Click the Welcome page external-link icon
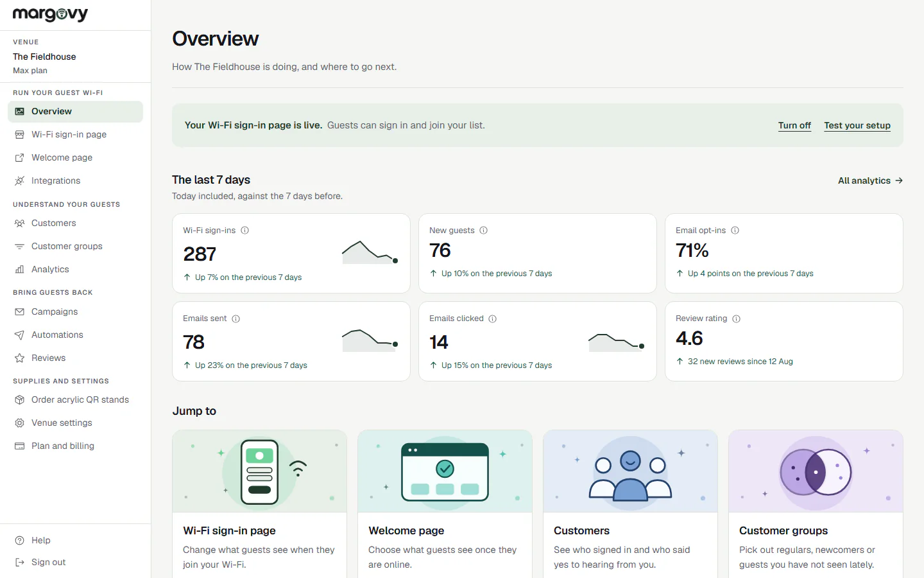Viewport: 924px width, 578px height. pos(20,157)
